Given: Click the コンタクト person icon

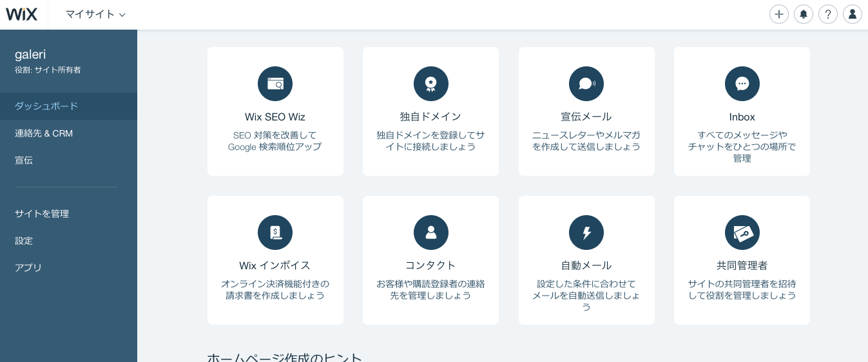Looking at the screenshot, I should [x=431, y=233].
